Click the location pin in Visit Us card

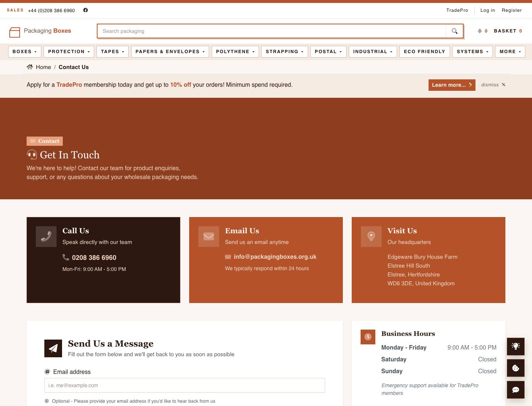pos(371,237)
